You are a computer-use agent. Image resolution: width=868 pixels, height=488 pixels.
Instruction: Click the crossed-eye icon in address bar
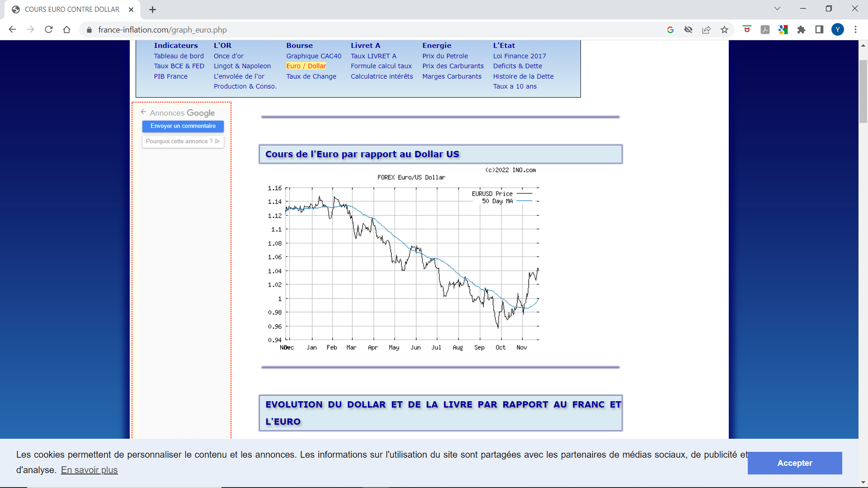point(688,30)
